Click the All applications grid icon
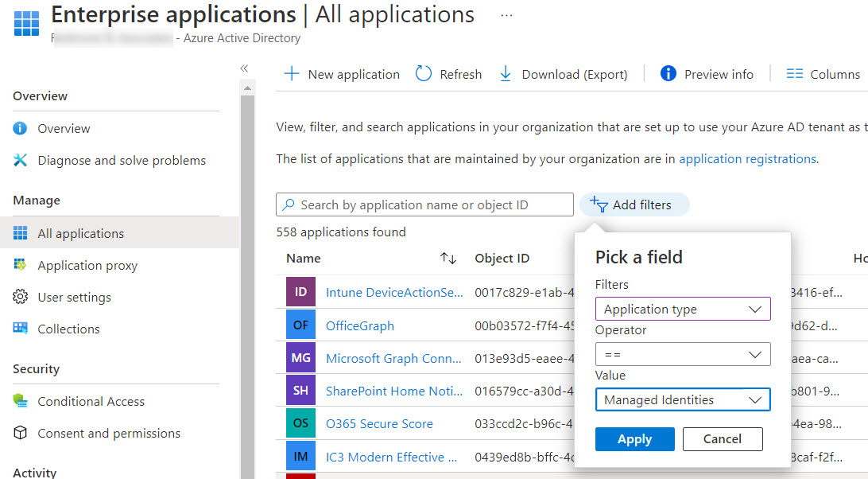The height and width of the screenshot is (479, 868). (x=20, y=233)
